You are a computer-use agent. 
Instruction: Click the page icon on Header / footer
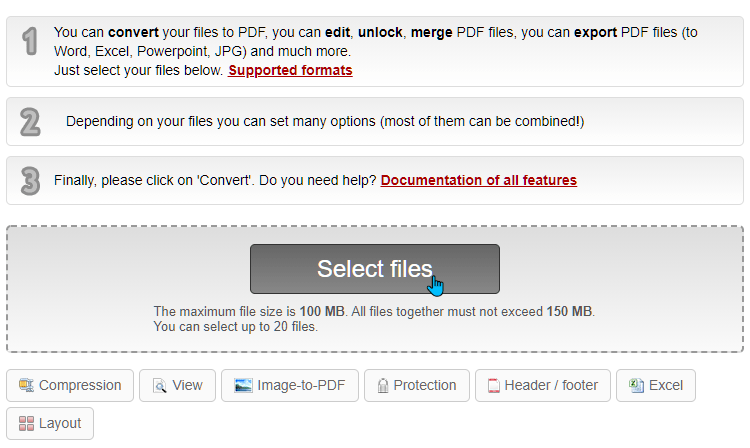coord(493,386)
